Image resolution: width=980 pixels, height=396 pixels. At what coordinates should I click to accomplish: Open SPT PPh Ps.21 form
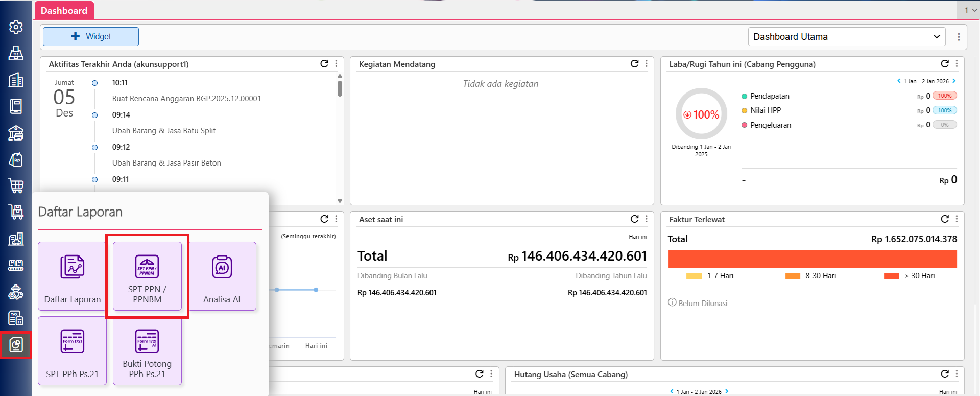pos(72,351)
